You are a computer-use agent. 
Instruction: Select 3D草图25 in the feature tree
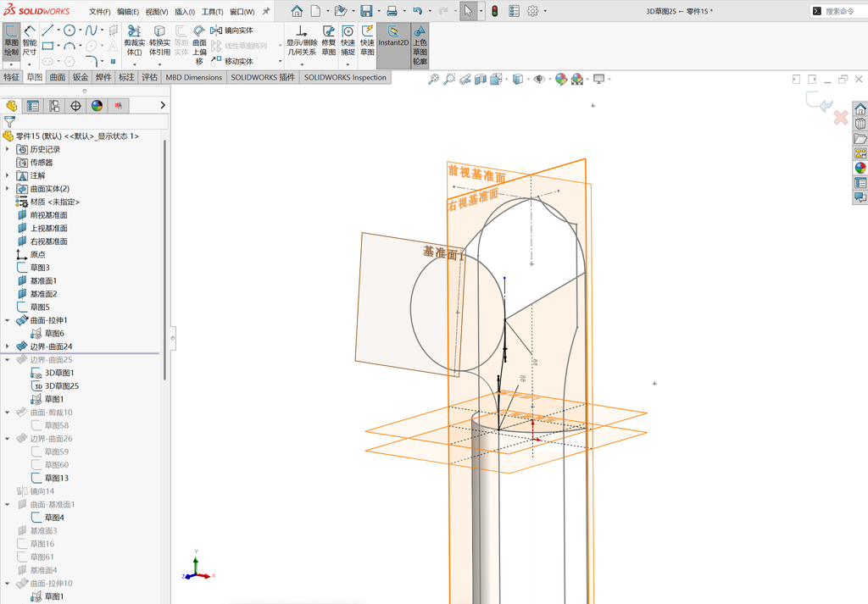coord(61,386)
